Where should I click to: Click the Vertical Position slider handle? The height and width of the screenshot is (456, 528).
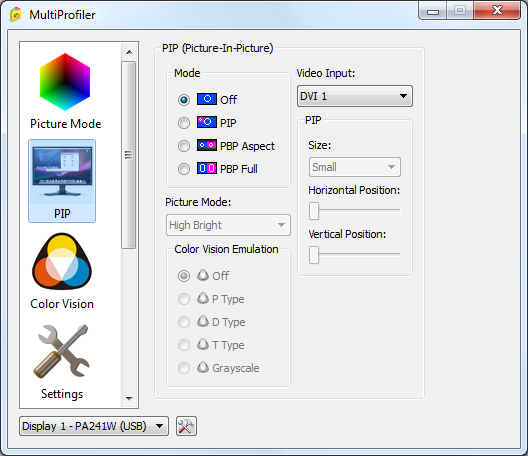click(x=314, y=255)
